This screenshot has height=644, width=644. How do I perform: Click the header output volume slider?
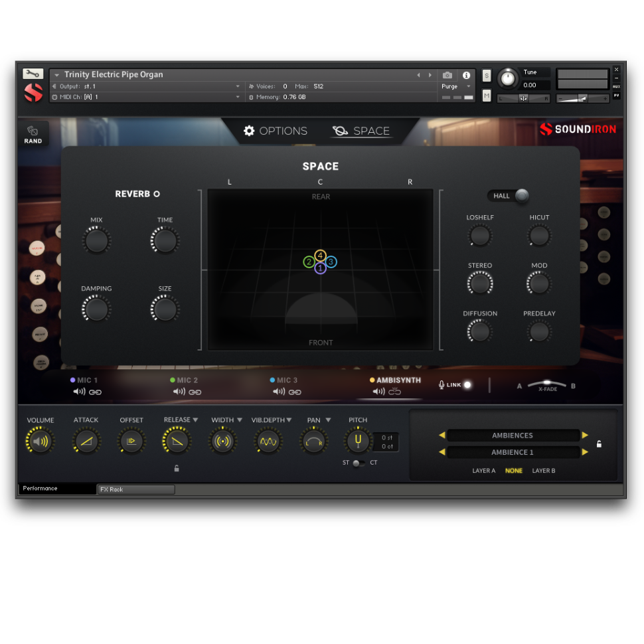[x=582, y=98]
